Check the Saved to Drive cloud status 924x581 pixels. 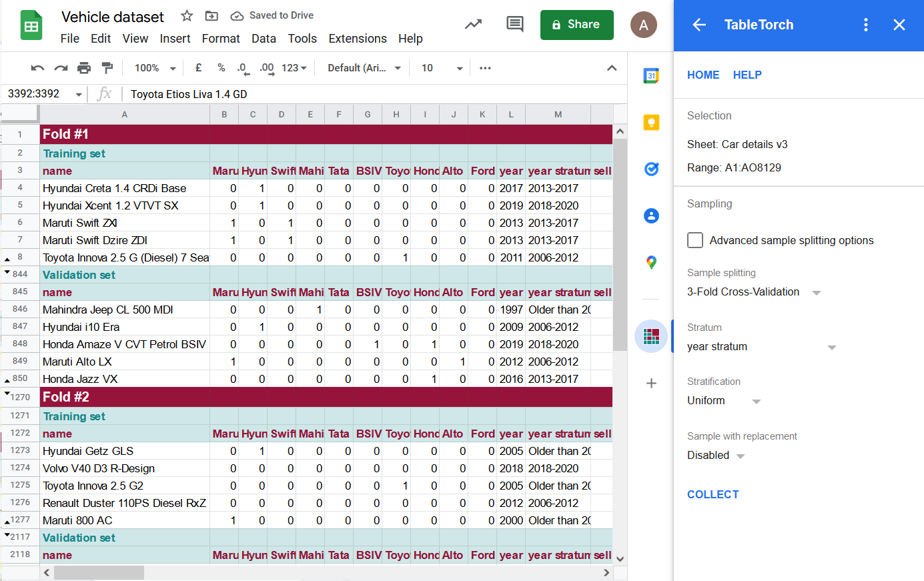point(272,15)
